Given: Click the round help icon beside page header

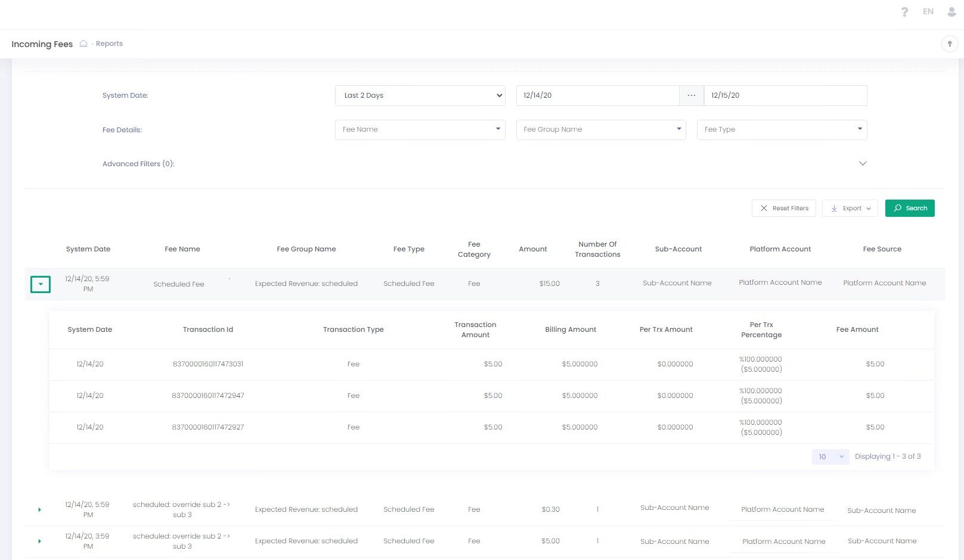Looking at the screenshot, I should (949, 43).
